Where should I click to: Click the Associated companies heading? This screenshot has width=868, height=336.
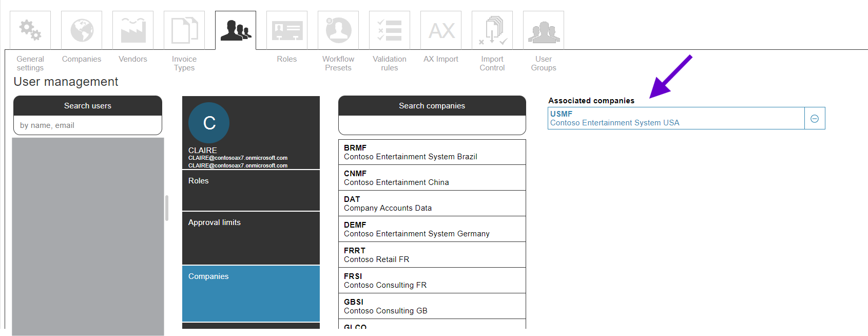pyautogui.click(x=591, y=101)
